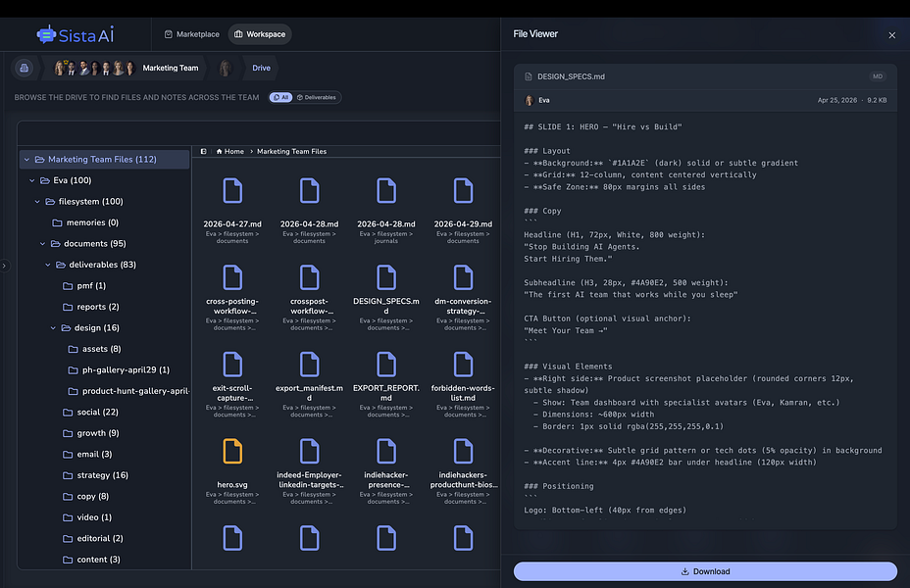Select the strategy (16) folder
Screen dimensions: 910x588
point(96,475)
